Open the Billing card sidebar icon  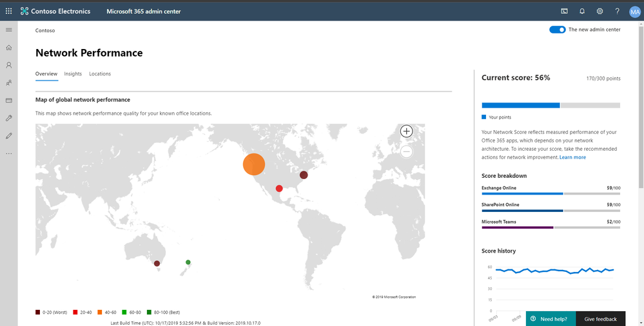[x=8, y=100]
